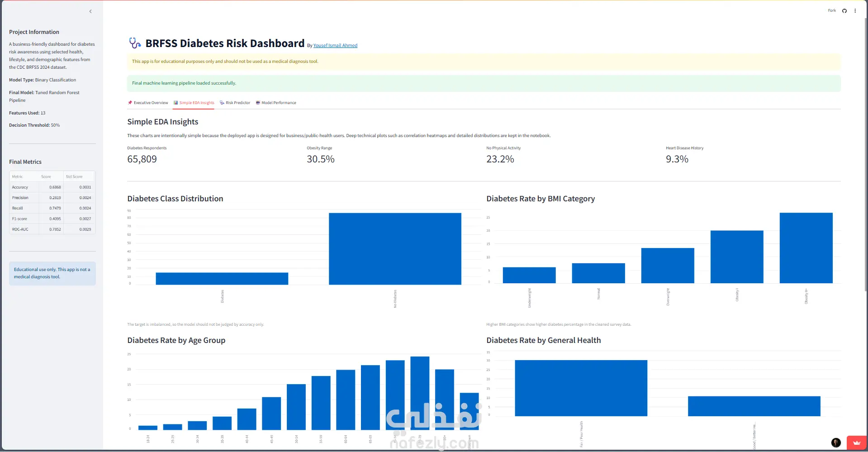Open the Yousef Ismail Ahmed author link
Image resolution: width=868 pixels, height=452 pixels.
click(335, 46)
